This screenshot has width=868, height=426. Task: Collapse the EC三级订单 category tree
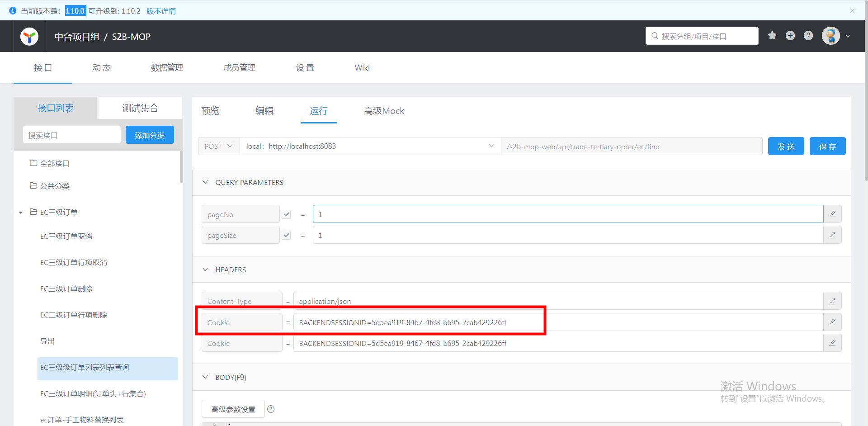20,212
